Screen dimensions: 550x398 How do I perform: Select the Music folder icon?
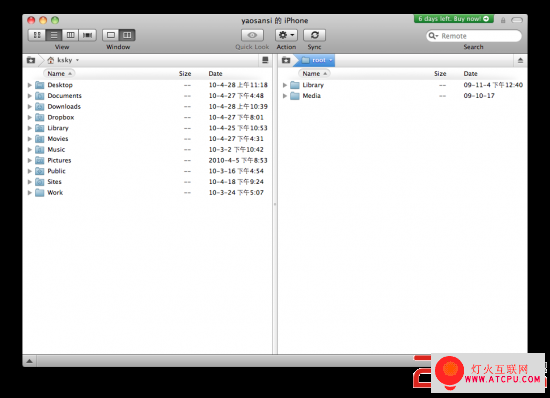(40, 150)
